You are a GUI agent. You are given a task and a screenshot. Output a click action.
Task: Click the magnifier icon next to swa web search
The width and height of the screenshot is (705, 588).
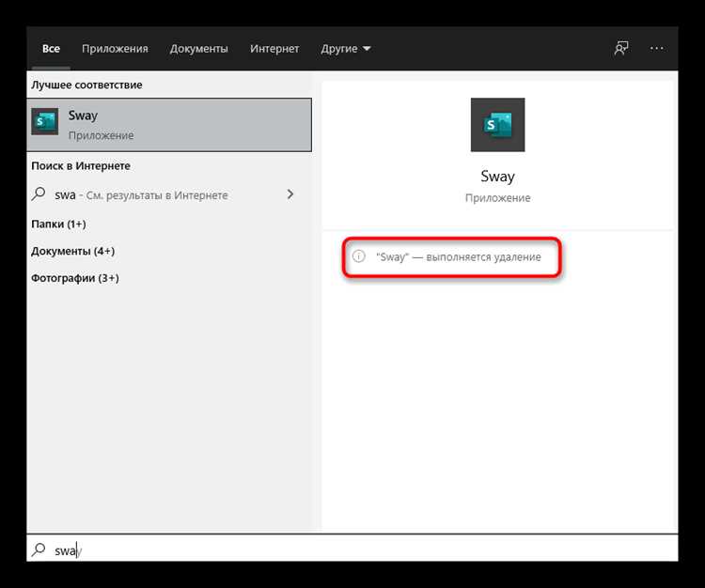[39, 194]
